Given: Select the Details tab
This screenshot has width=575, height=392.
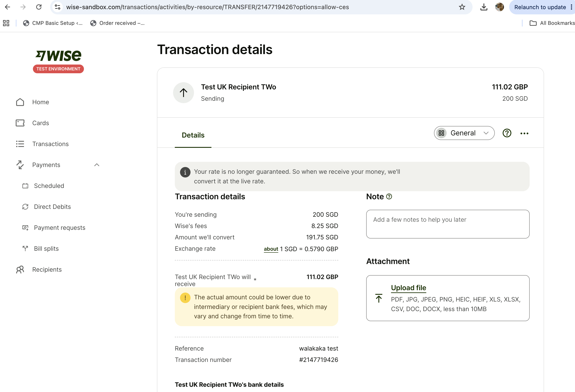Looking at the screenshot, I should tap(193, 135).
